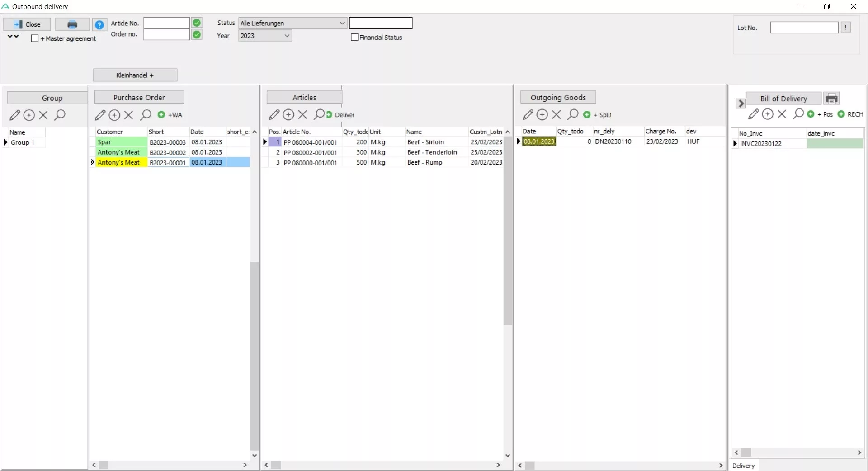This screenshot has width=868, height=471.
Task: Print the Bill of Delivery
Action: coord(831,99)
